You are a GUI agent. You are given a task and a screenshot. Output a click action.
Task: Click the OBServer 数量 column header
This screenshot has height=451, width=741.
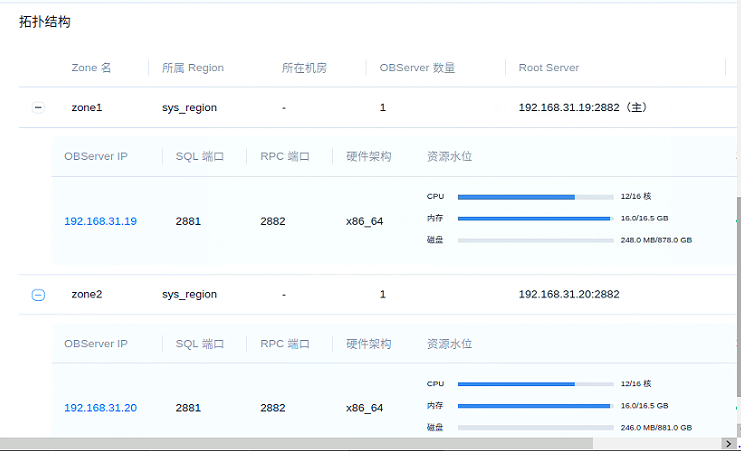click(x=417, y=68)
